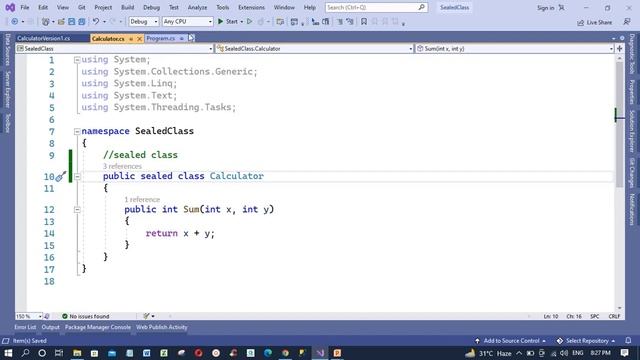The image size is (640, 360).
Task: Open the SealedClass project scope dropdown
Action: tap(115, 49)
